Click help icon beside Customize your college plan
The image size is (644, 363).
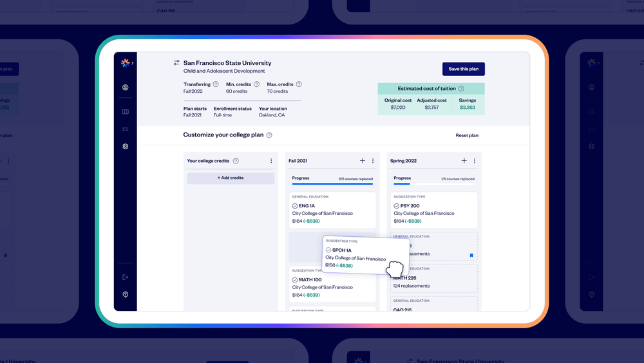[269, 135]
